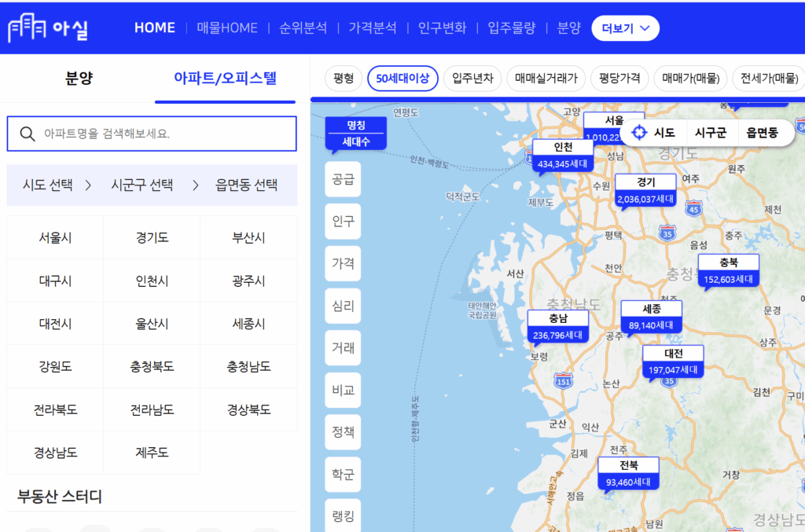Open the 랭킹 (ranking) sidebar panel
Image resolution: width=805 pixels, height=532 pixels.
343,515
